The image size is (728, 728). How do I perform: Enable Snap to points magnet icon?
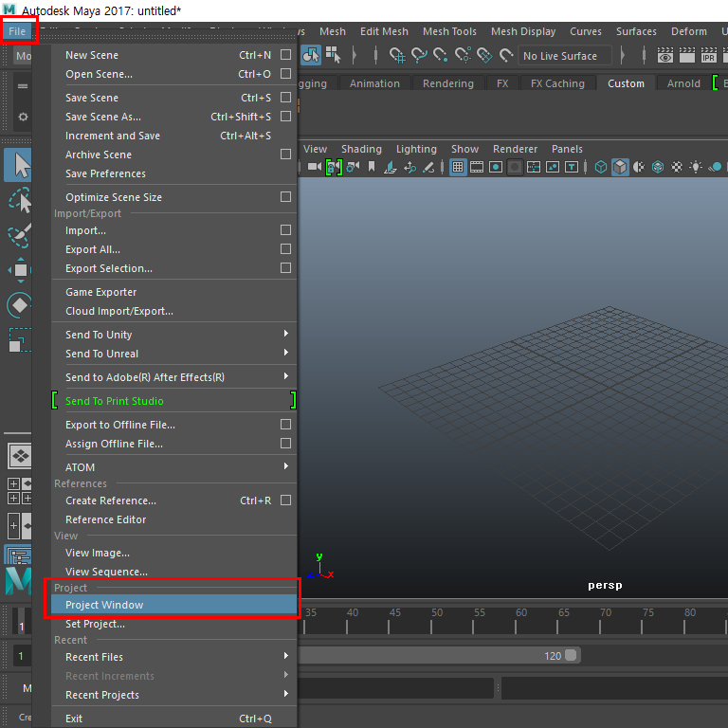441,55
